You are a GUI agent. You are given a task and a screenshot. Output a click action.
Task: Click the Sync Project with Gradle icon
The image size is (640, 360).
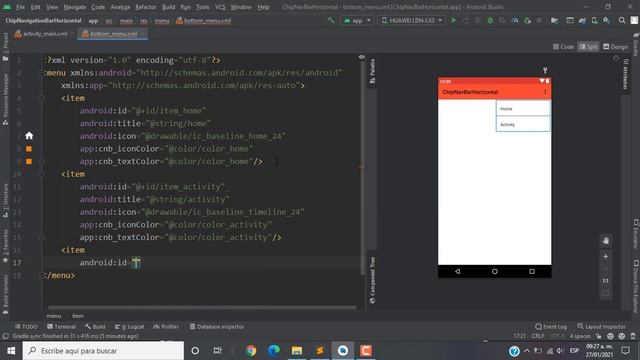[x=582, y=20]
